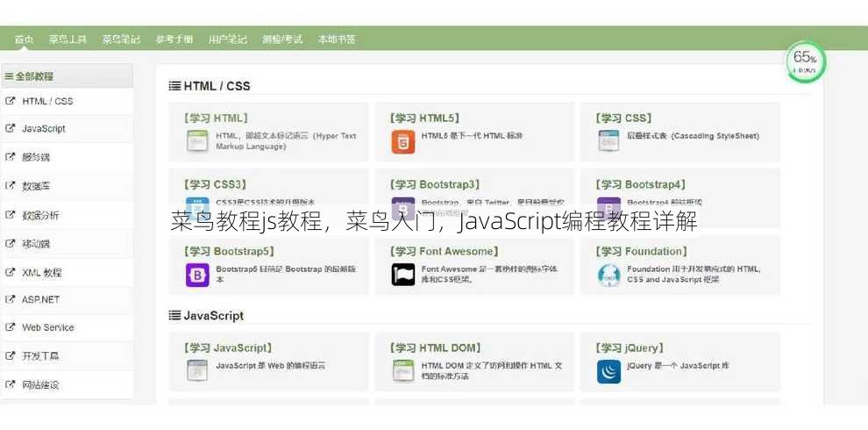Click external-link icon beside ASP.NET
The image size is (868, 430).
click(x=10, y=298)
